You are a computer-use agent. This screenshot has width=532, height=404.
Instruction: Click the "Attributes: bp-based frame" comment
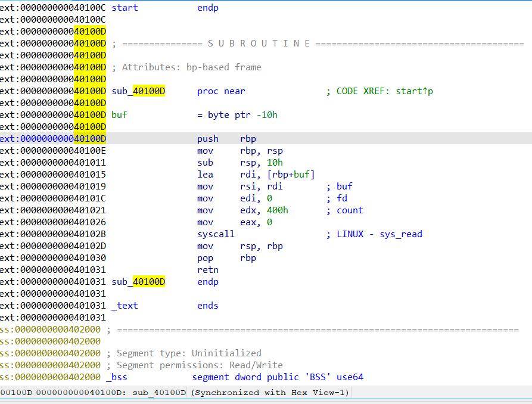pos(191,67)
